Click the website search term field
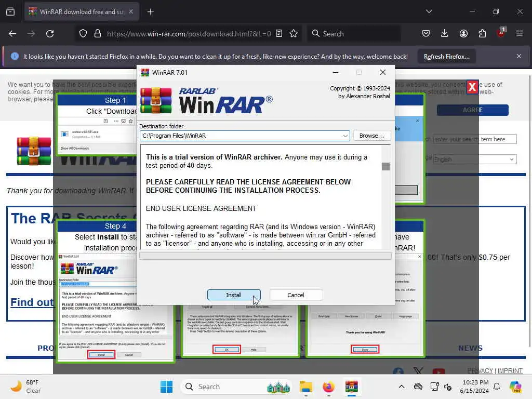This screenshot has height=399, width=532. tap(475, 139)
